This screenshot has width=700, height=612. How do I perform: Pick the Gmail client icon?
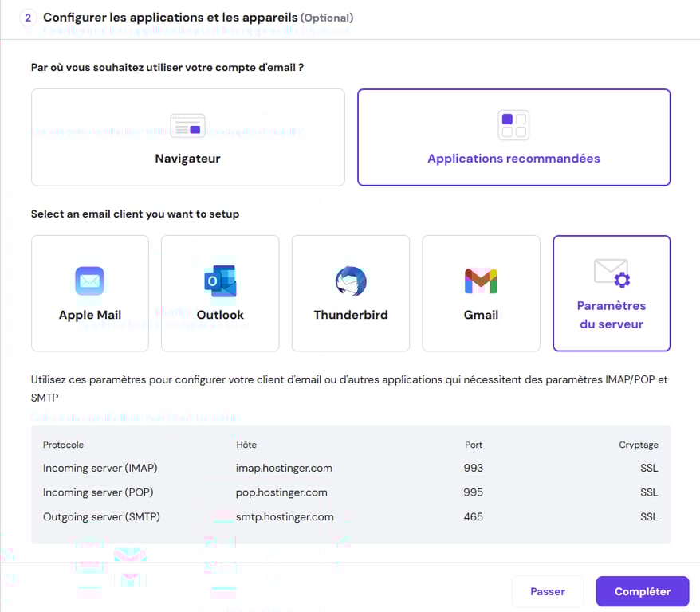pos(481,280)
